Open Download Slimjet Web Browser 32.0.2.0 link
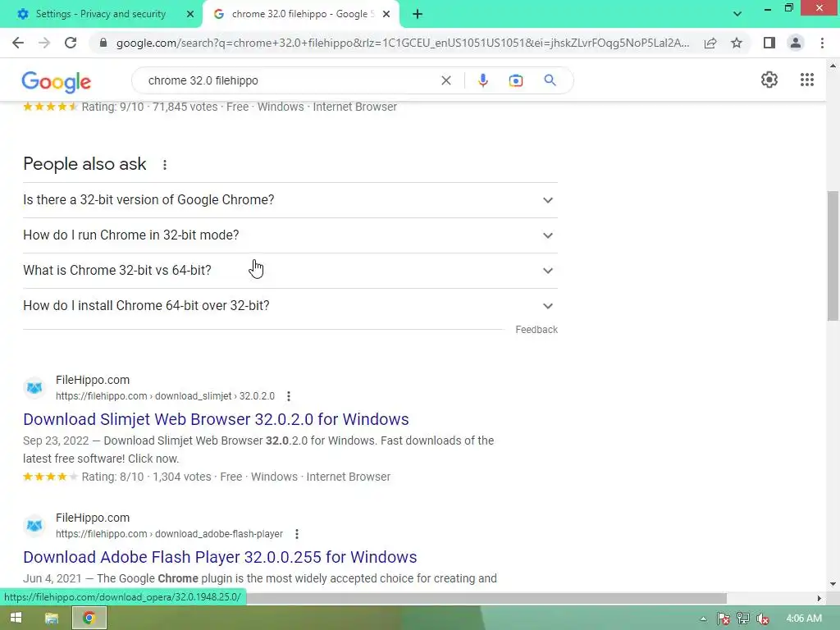 [x=216, y=419]
